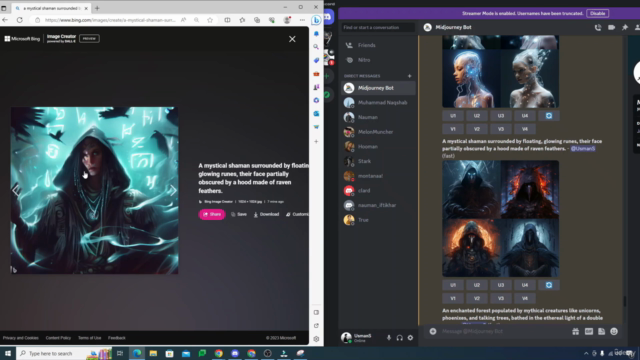Open the emoji picker in Discord
This screenshot has width=640, height=360.
[614, 331]
